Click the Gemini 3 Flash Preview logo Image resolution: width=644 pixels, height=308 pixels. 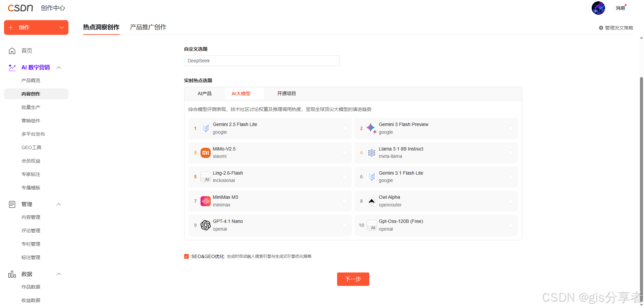pyautogui.click(x=372, y=128)
